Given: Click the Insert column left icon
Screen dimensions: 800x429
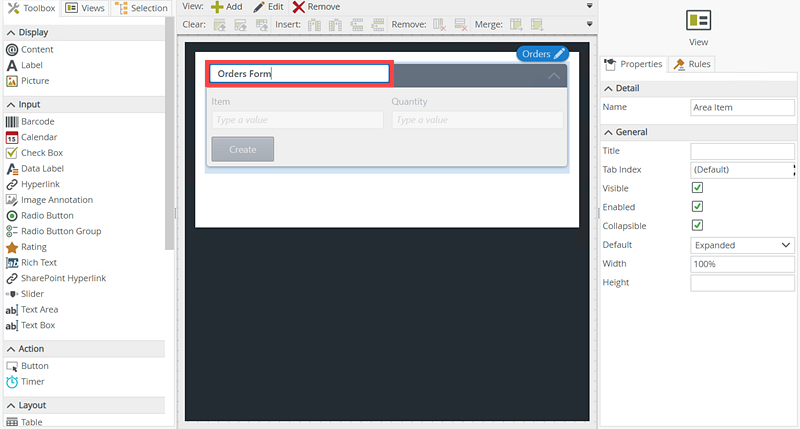Looking at the screenshot, I should 314,24.
